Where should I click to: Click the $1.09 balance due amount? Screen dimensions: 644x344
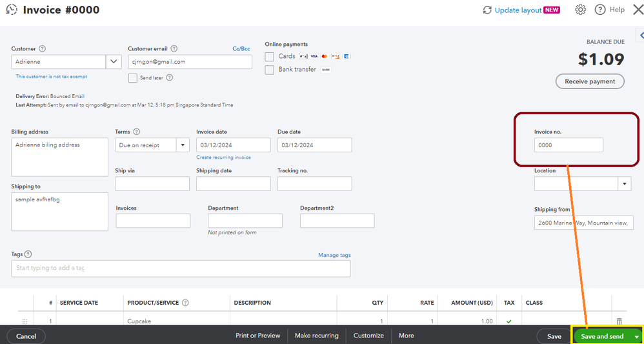(601, 60)
